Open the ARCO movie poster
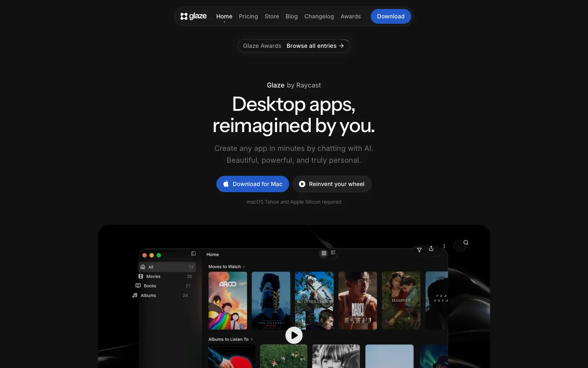The image size is (588, 368). tap(228, 301)
